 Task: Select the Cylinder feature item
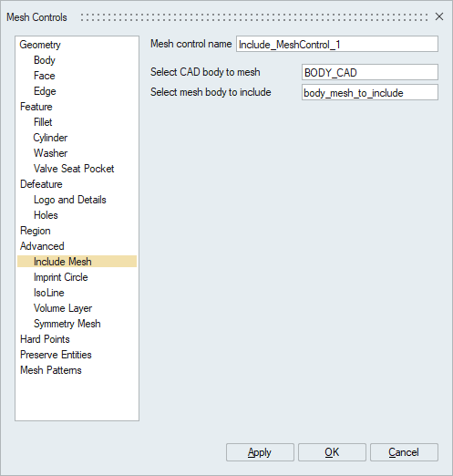[50, 138]
